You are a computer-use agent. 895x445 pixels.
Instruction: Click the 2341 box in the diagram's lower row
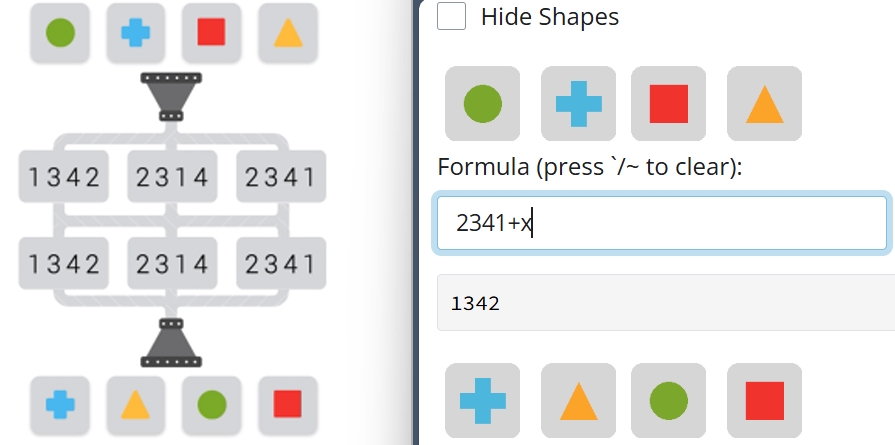[x=282, y=264]
